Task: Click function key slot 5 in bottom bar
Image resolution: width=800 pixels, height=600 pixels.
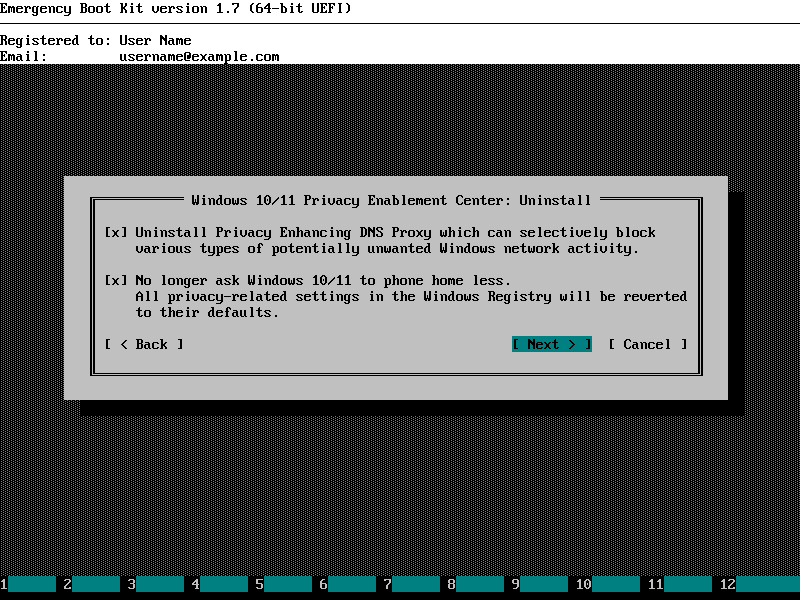Action: (x=288, y=584)
